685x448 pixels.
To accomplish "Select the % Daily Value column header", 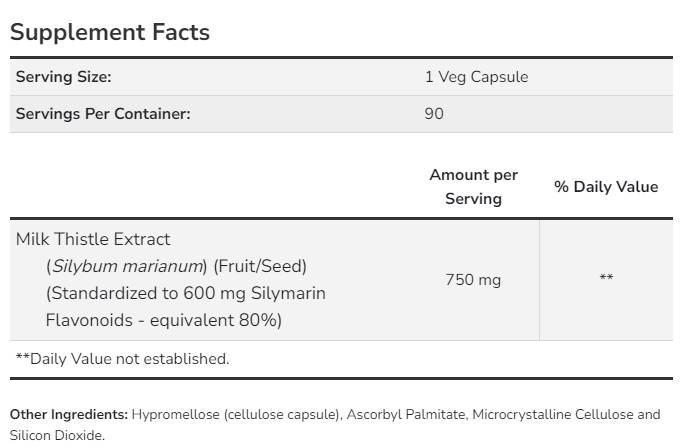I will coord(606,187).
